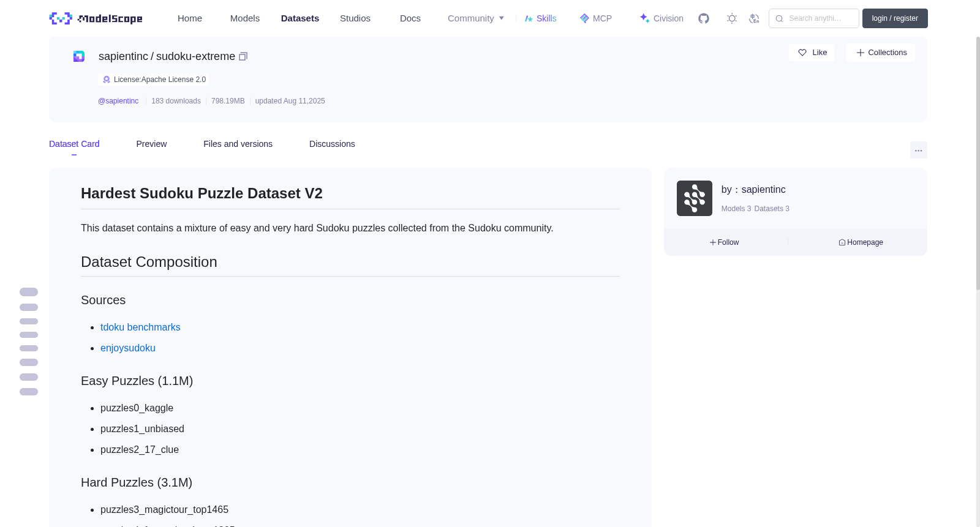Image resolution: width=980 pixels, height=527 pixels.
Task: Open the Models section
Action: pos(245,18)
